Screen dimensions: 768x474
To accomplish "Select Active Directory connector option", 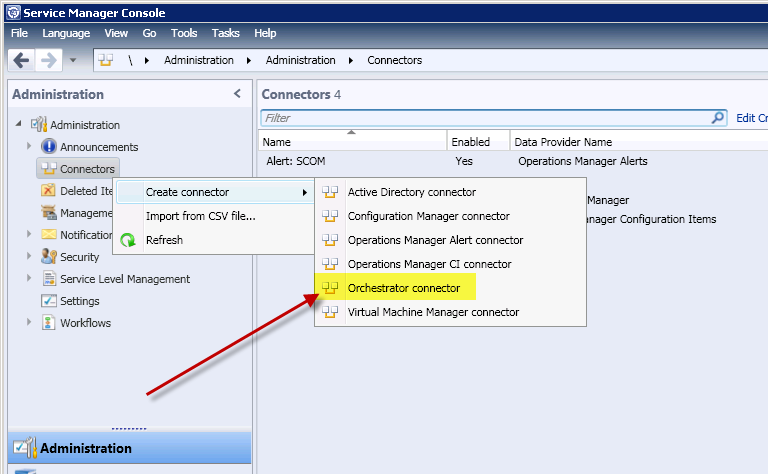I will point(411,192).
